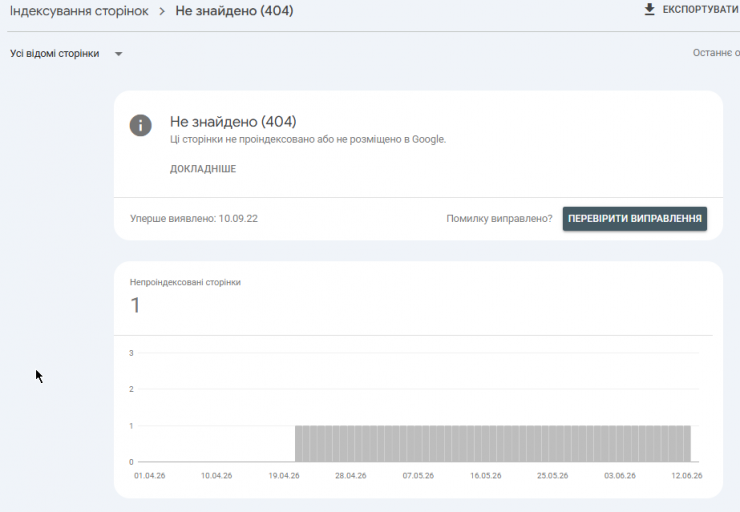The height and width of the screenshot is (512, 740).
Task: Click the card heading Не знайдено (404)
Action: pos(233,122)
